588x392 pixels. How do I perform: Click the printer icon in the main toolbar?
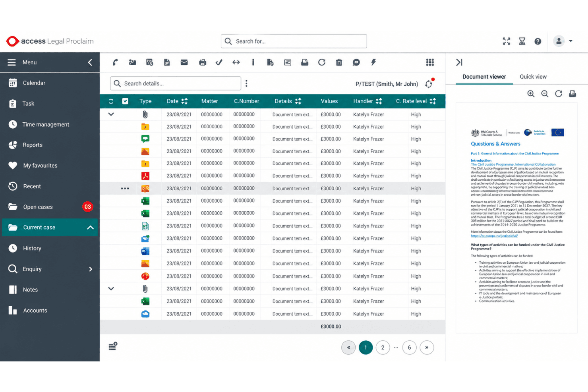coord(203,62)
